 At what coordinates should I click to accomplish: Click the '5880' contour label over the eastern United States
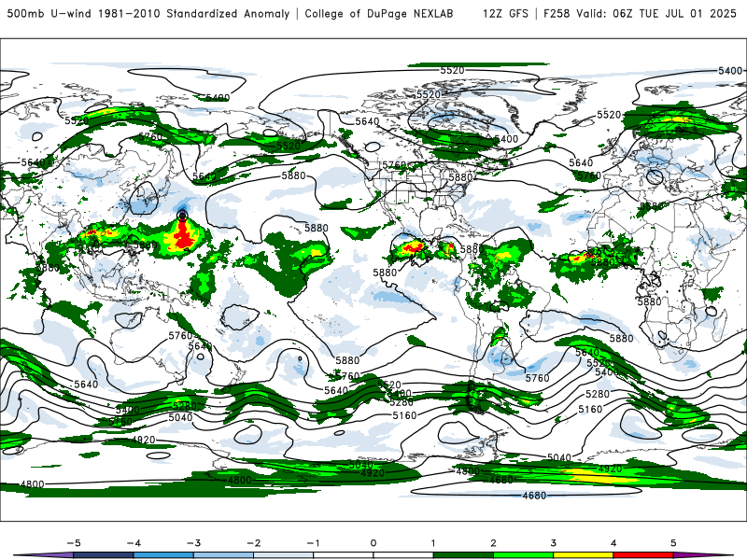point(460,177)
